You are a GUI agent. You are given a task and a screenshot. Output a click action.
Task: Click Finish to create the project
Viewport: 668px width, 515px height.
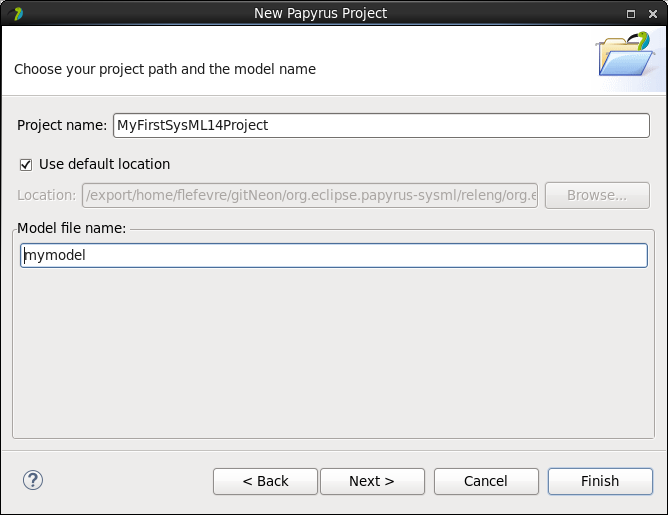tap(600, 481)
